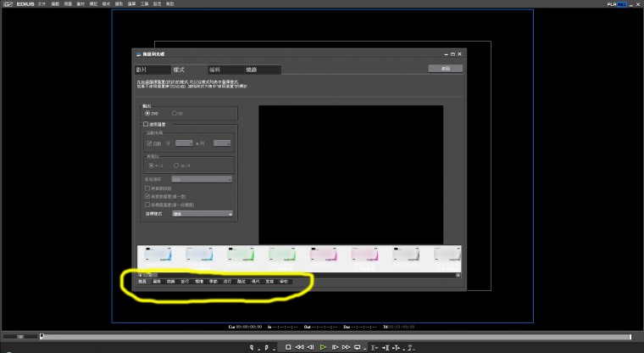Switch to REC recorder mode
The height and width of the screenshot is (353, 644).
click(x=622, y=4)
